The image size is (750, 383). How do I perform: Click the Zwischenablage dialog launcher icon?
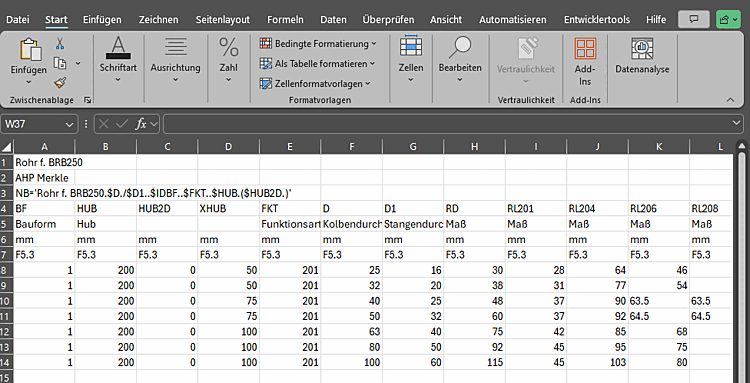pos(87,100)
